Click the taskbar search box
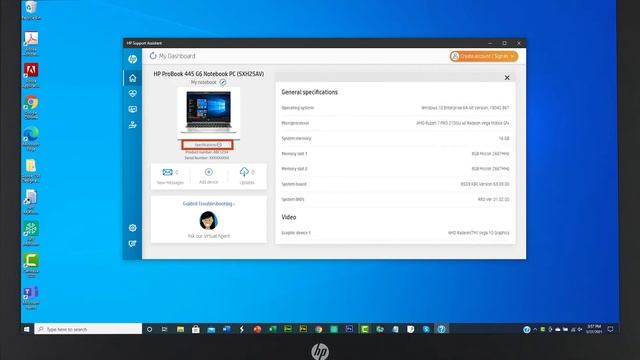The height and width of the screenshot is (360, 640). pos(88,329)
